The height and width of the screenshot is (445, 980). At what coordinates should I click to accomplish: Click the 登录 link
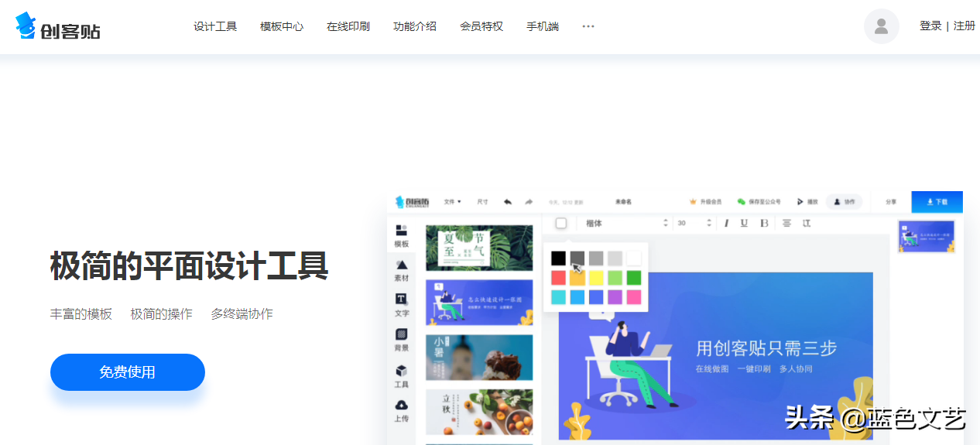click(x=930, y=26)
